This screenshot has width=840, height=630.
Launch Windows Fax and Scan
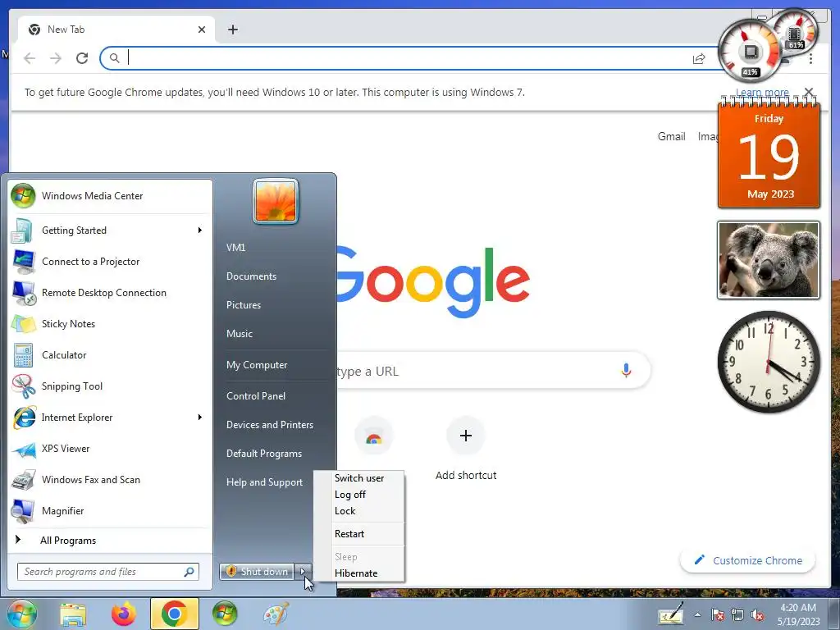pos(110,479)
